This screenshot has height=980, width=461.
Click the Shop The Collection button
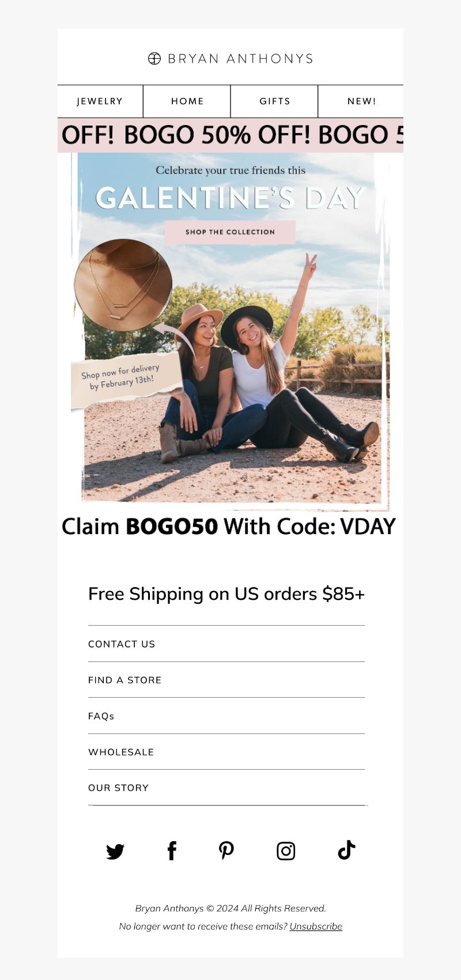coord(230,232)
